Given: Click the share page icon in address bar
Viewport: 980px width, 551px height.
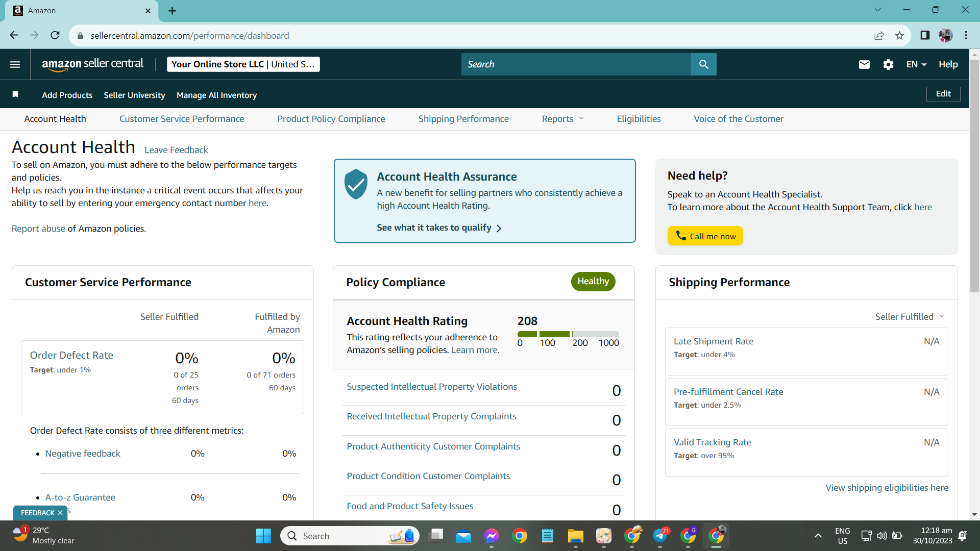Looking at the screenshot, I should [879, 35].
